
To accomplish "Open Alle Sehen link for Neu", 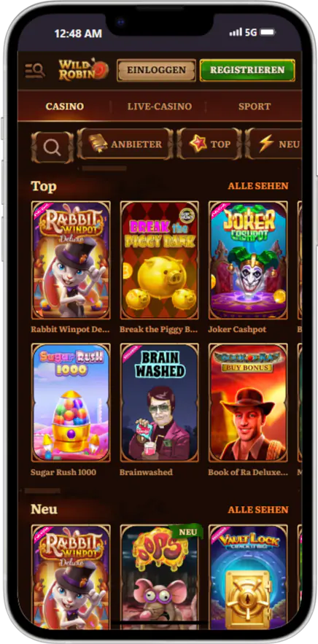I will click(258, 510).
